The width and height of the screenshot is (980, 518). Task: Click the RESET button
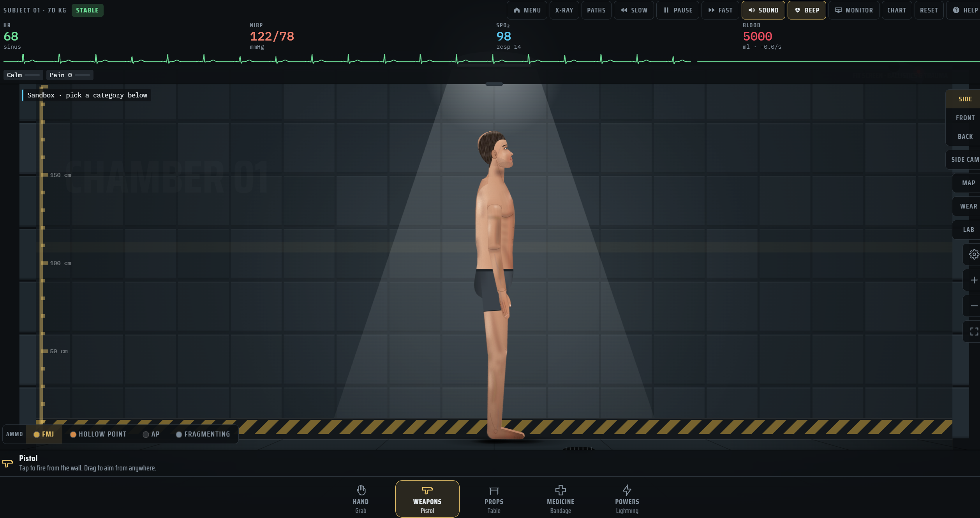click(x=929, y=10)
